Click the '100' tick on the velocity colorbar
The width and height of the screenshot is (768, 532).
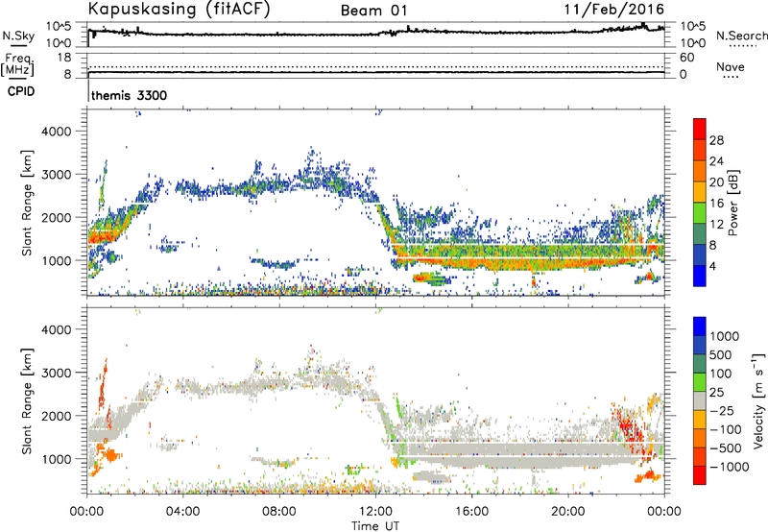point(721,374)
